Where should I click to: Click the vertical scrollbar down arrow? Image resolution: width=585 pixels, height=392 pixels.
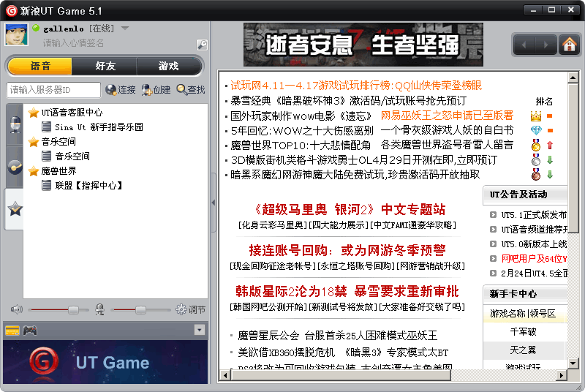click(x=573, y=363)
